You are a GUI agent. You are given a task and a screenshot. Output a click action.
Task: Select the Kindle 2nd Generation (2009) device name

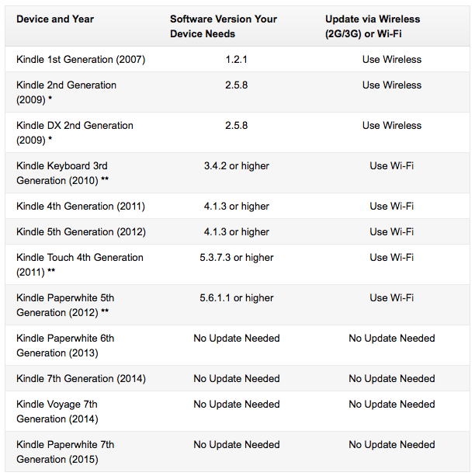pos(66,92)
